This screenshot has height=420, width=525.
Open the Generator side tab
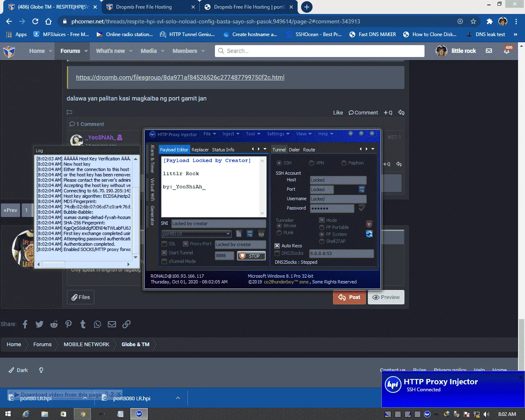152,215
